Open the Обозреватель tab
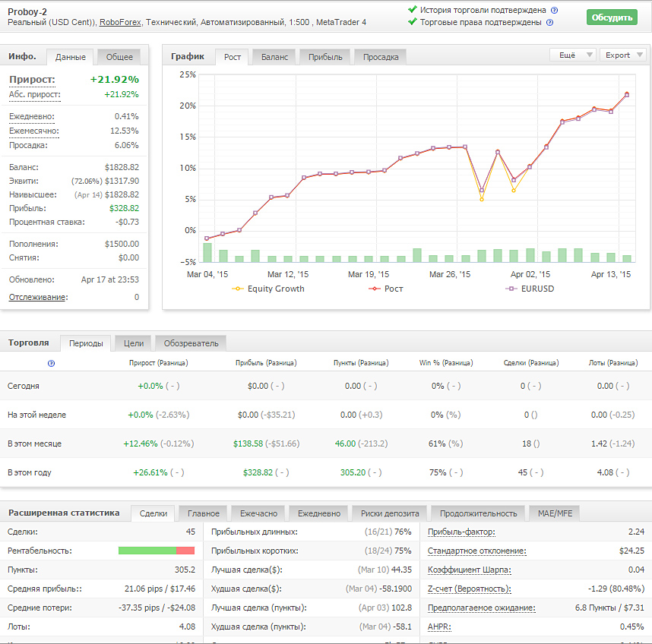Viewport: 652px width, 644px height. 191,343
